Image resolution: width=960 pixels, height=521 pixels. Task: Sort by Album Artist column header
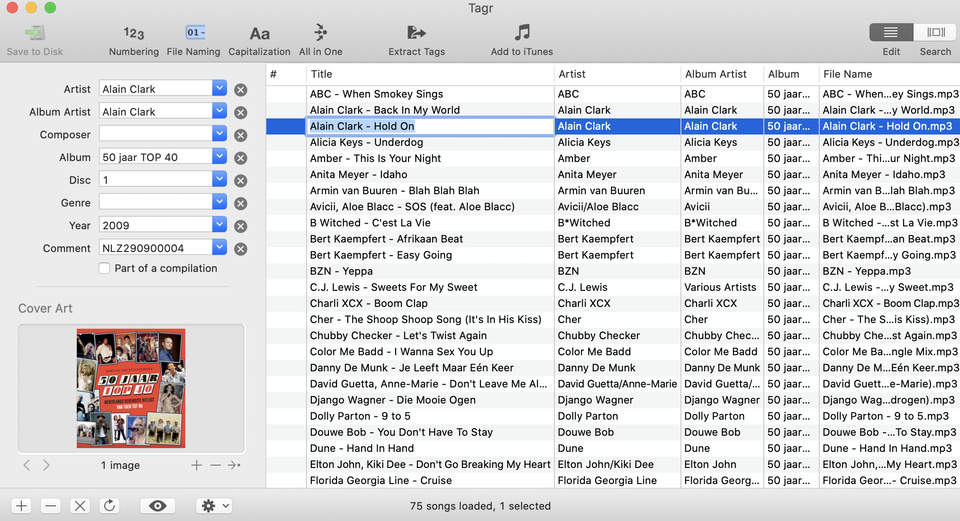pyautogui.click(x=722, y=74)
